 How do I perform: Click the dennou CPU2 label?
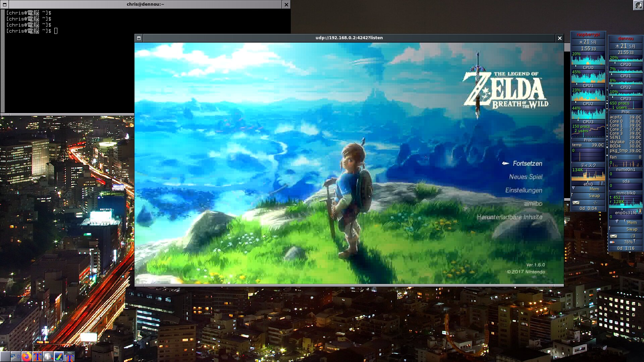[626, 87]
